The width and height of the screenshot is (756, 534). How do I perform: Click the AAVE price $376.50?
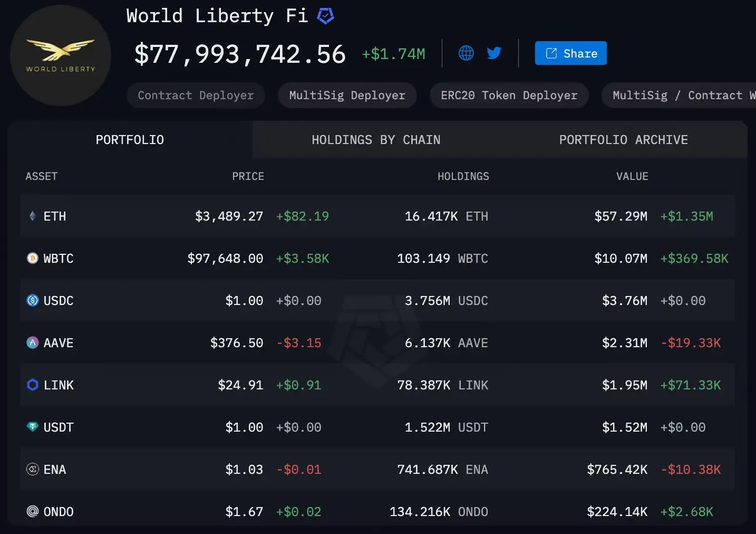click(x=237, y=343)
